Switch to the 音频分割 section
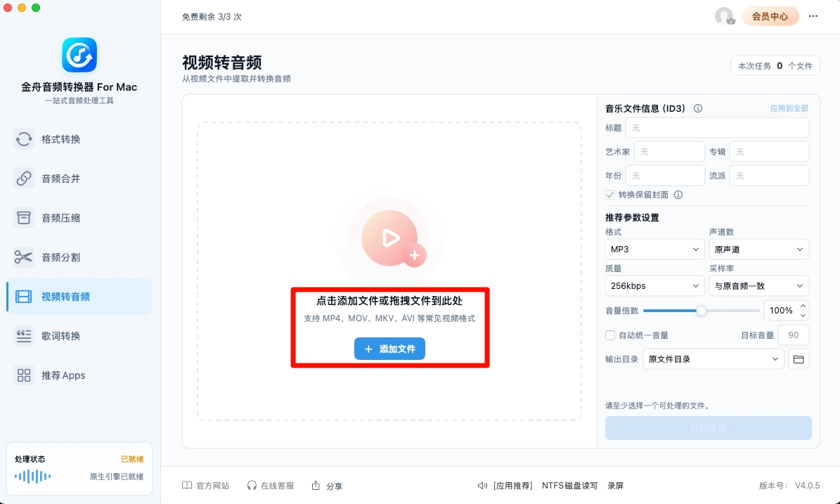This screenshot has width=840, height=504. [x=79, y=257]
